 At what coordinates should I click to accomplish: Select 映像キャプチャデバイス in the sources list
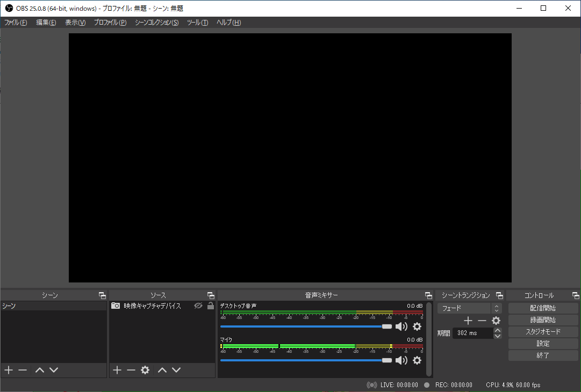162,306
